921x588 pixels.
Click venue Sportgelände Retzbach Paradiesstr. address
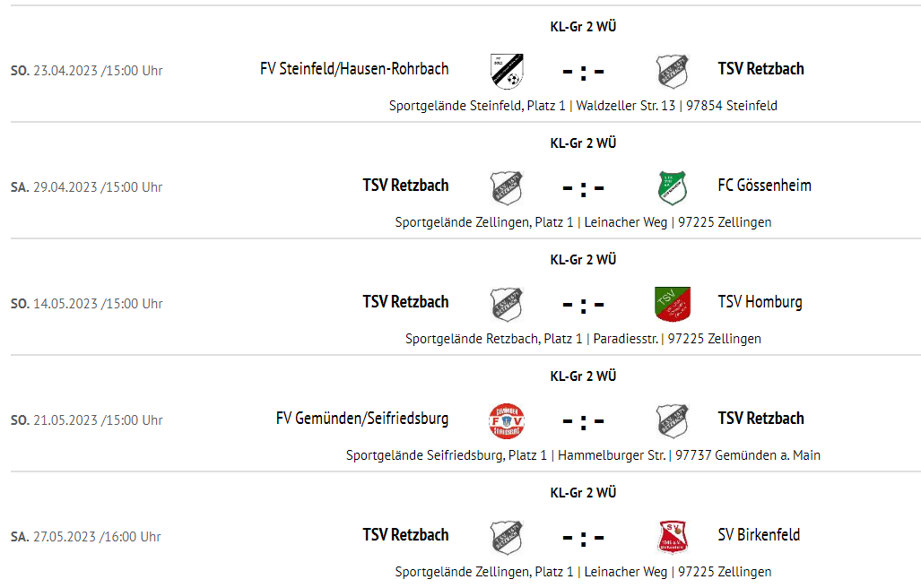coord(583,339)
